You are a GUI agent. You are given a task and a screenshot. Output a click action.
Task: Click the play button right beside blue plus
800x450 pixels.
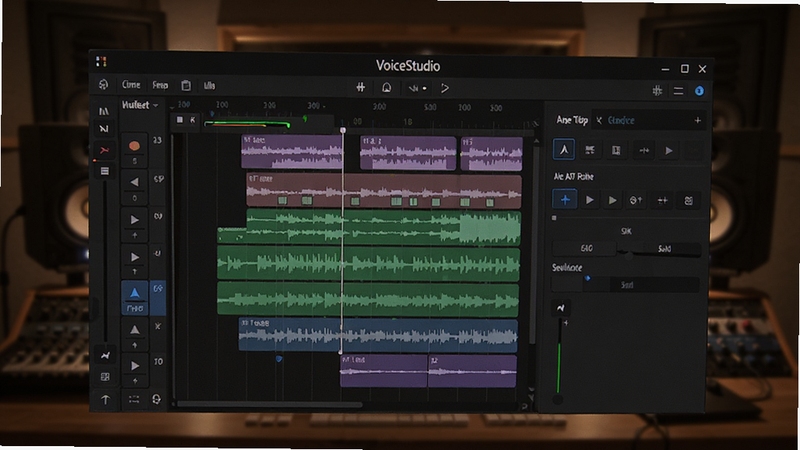click(x=589, y=200)
